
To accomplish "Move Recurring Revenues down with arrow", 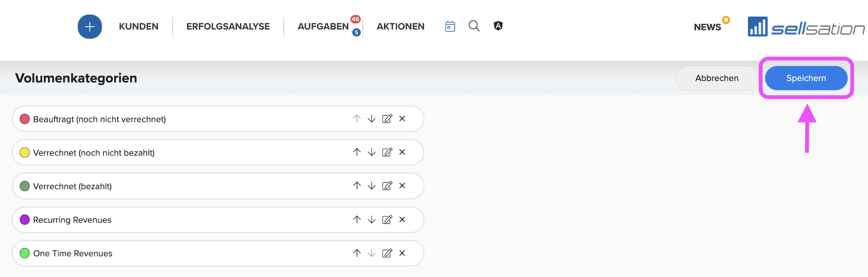I will tap(372, 219).
